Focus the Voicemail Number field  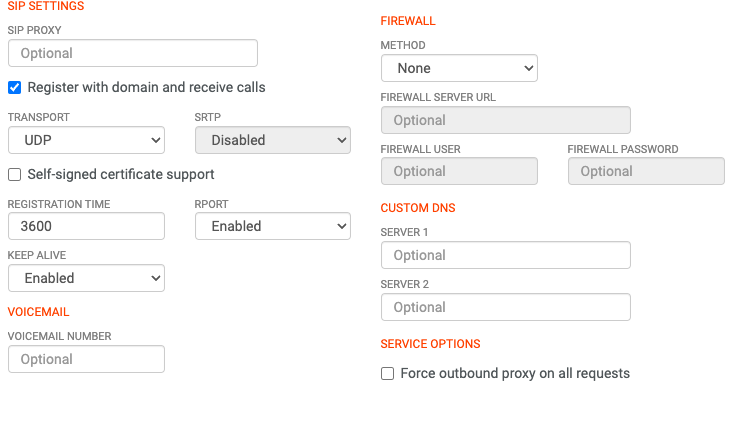tap(86, 359)
